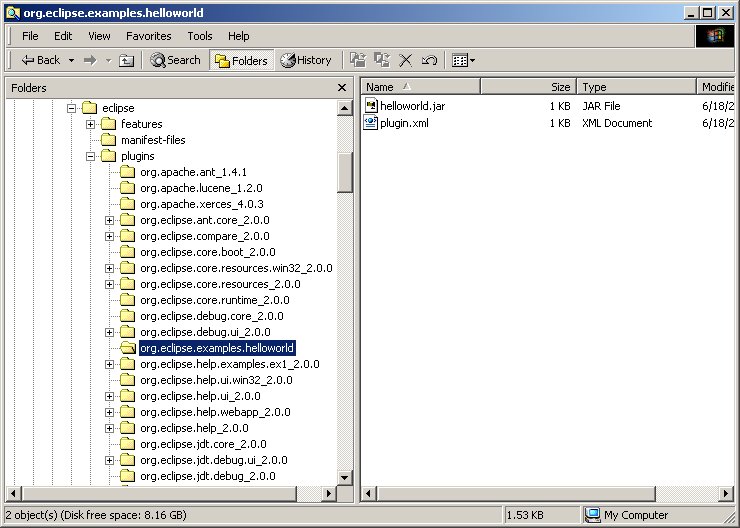Click the Undo toolbar icon
740x528 pixels.
[429, 60]
